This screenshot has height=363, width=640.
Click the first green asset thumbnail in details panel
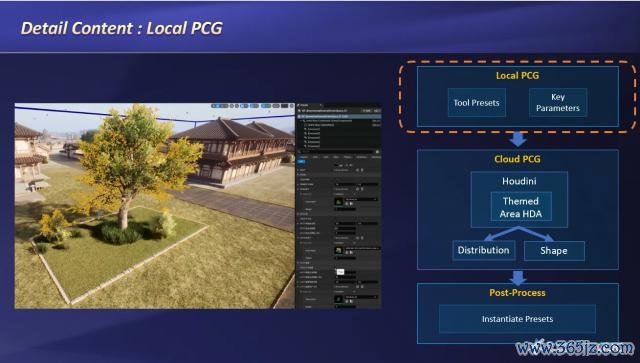coord(339,201)
